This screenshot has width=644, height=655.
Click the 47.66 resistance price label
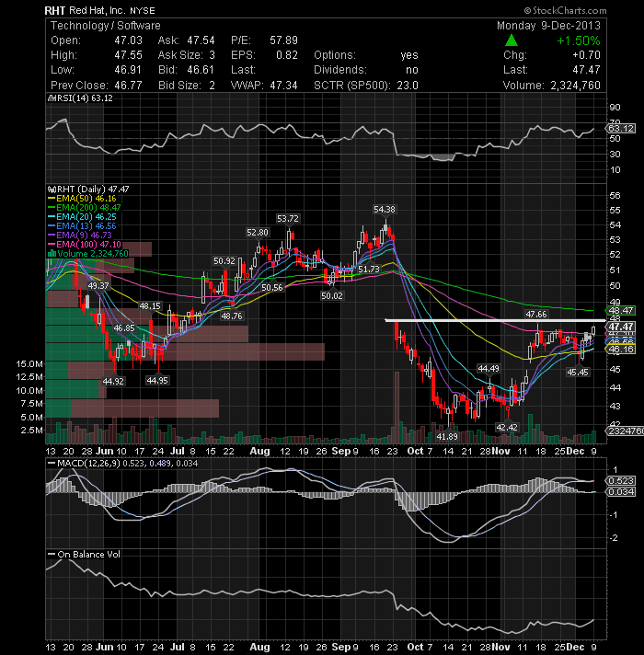click(535, 314)
